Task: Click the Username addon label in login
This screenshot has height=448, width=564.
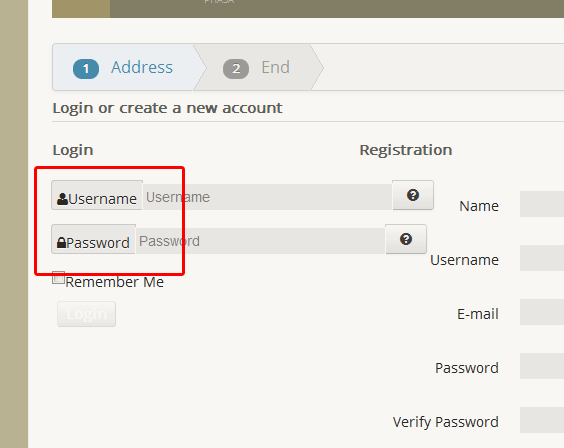Action: click(97, 195)
